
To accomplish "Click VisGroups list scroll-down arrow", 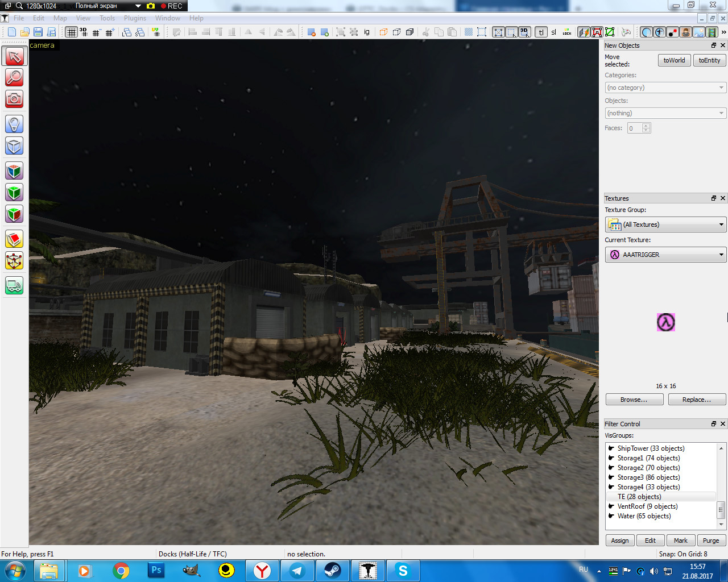I will (721, 524).
